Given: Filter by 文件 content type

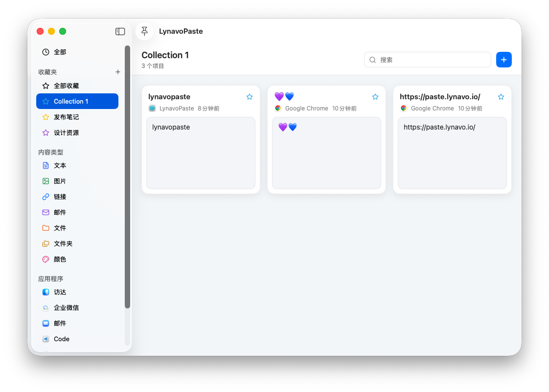Looking at the screenshot, I should coord(77,228).
